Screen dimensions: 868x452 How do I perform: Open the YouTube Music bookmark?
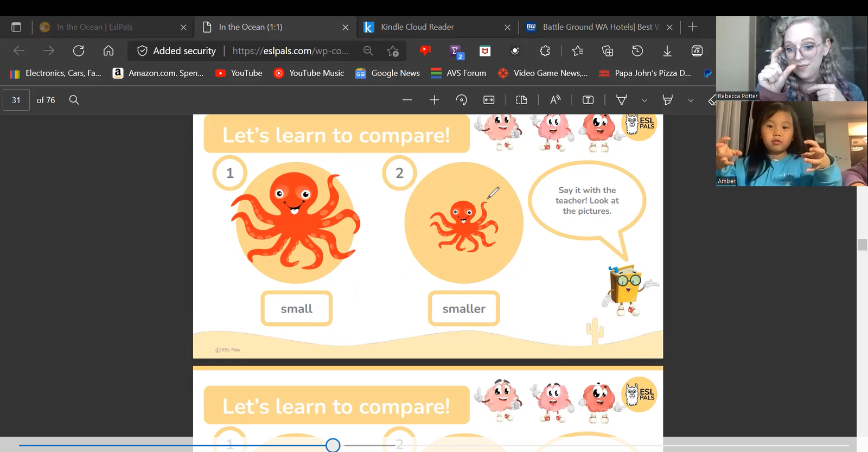(x=309, y=73)
